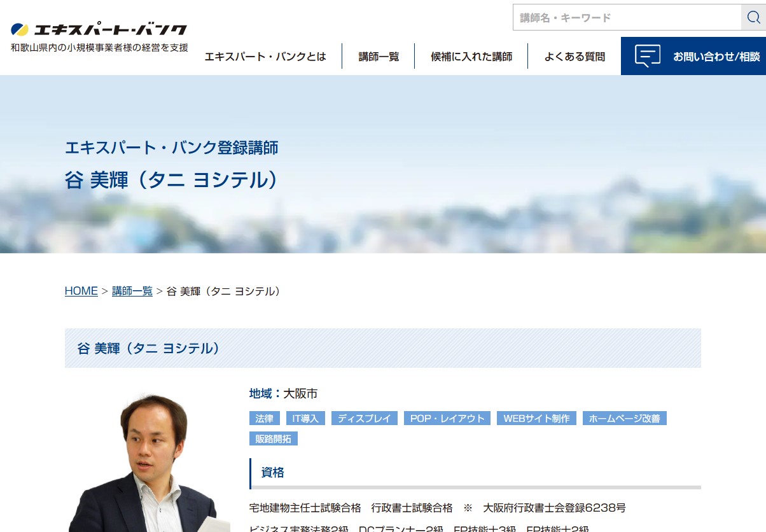Select the ホームページ改善 tag
This screenshot has height=532, width=766.
(625, 419)
